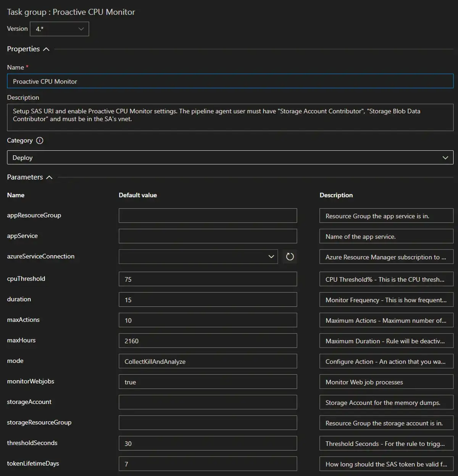Viewport: 458px width, 476px height.
Task: Click the Category info icon
Action: pos(40,140)
